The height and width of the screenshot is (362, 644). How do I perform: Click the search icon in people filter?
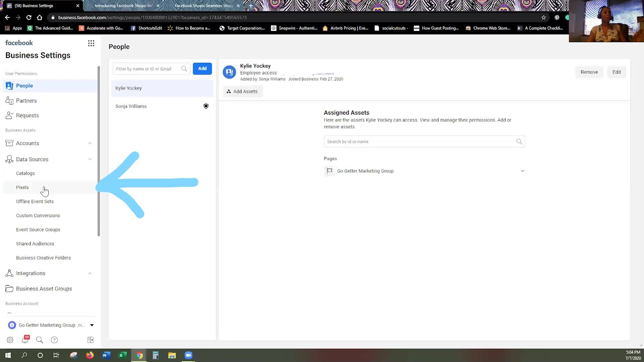(x=184, y=69)
